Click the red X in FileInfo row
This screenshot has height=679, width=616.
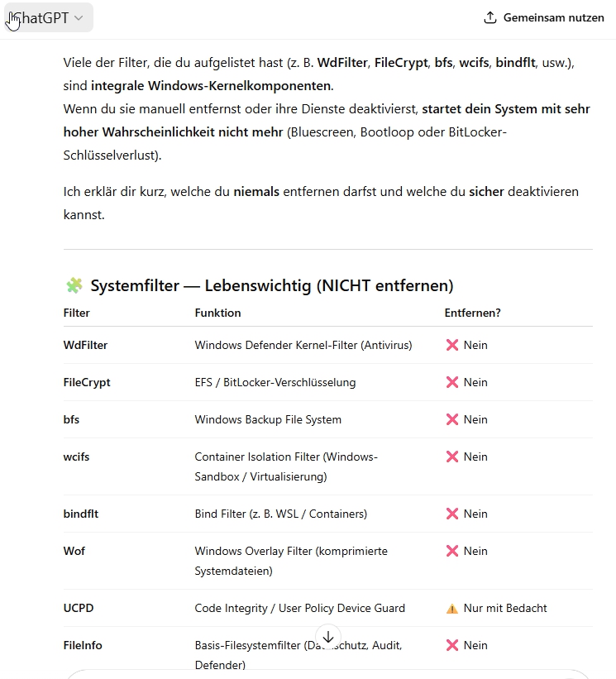[452, 645]
